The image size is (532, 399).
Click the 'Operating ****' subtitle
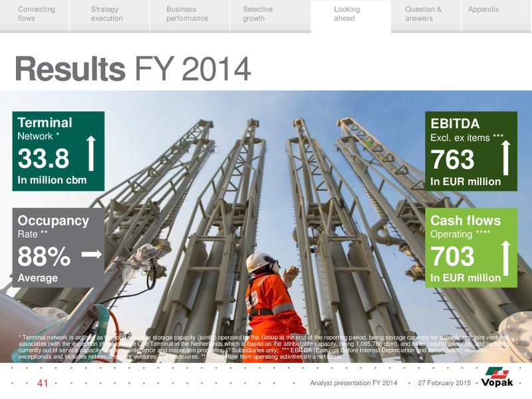[x=460, y=234]
